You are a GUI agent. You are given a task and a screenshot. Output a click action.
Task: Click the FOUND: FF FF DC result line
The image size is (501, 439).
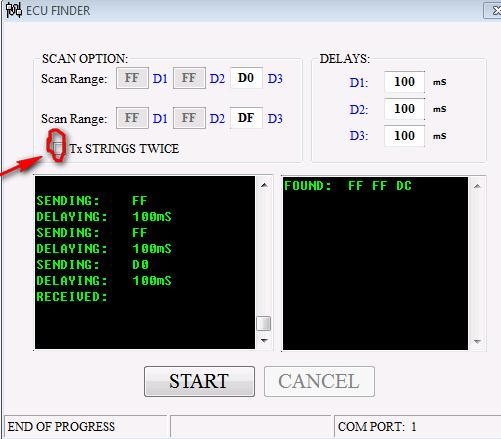(348, 186)
